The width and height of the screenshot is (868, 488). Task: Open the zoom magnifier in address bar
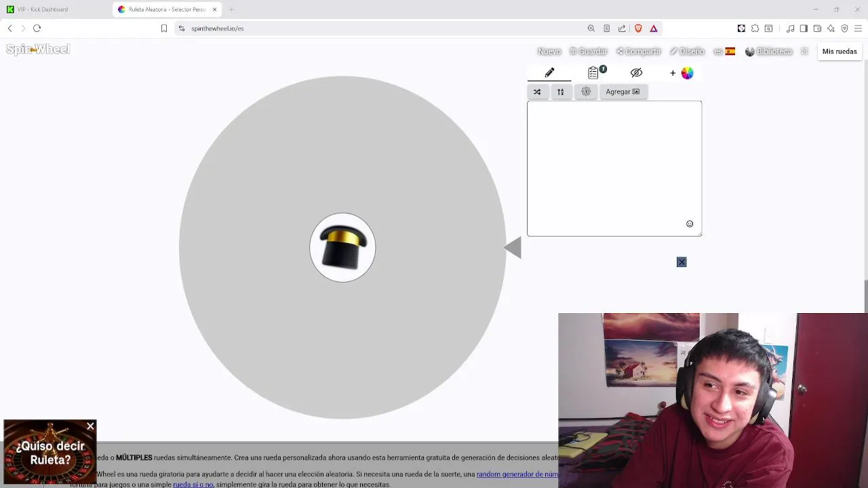click(591, 28)
